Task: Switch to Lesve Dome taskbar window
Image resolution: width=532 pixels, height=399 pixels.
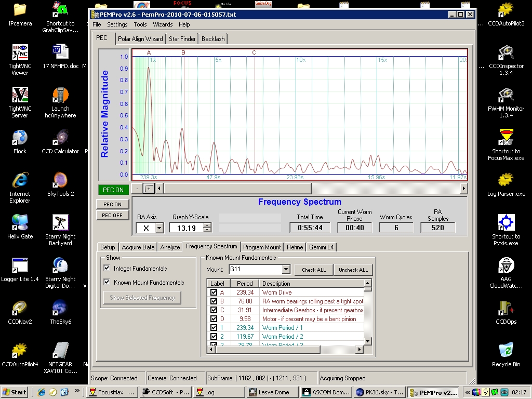Action: (273, 392)
